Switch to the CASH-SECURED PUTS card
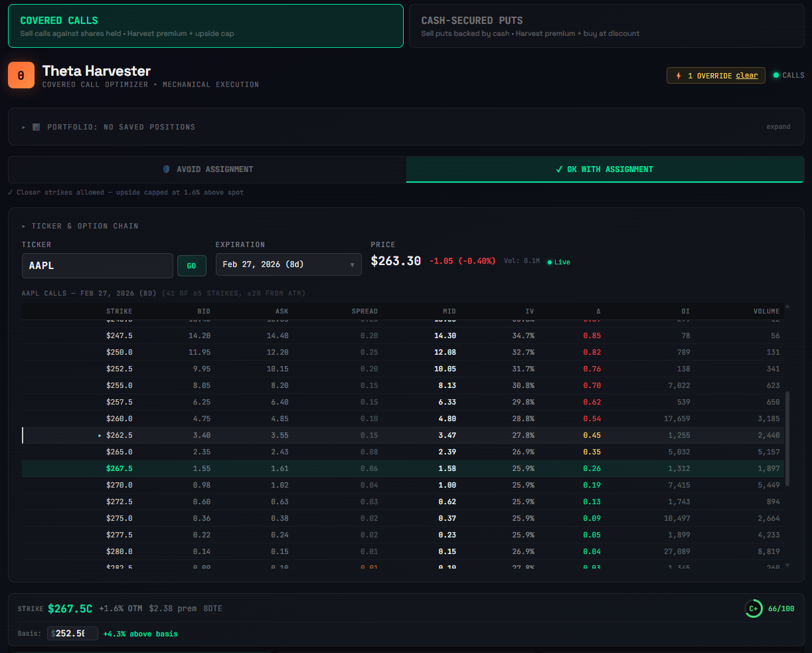 (x=605, y=25)
